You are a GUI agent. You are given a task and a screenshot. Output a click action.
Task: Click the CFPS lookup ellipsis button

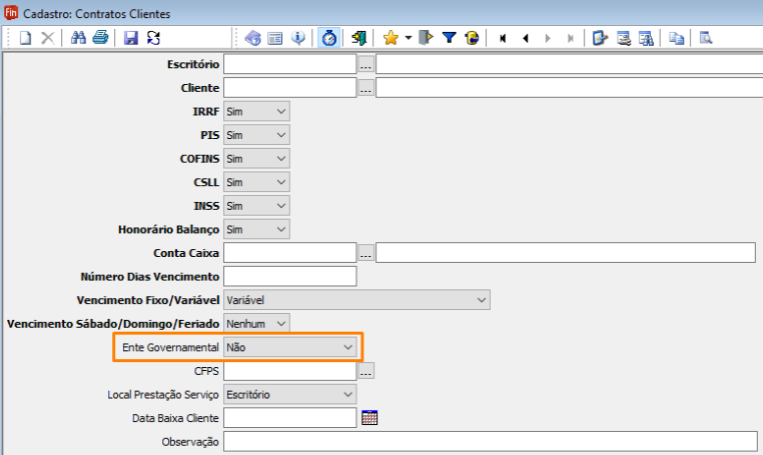366,371
